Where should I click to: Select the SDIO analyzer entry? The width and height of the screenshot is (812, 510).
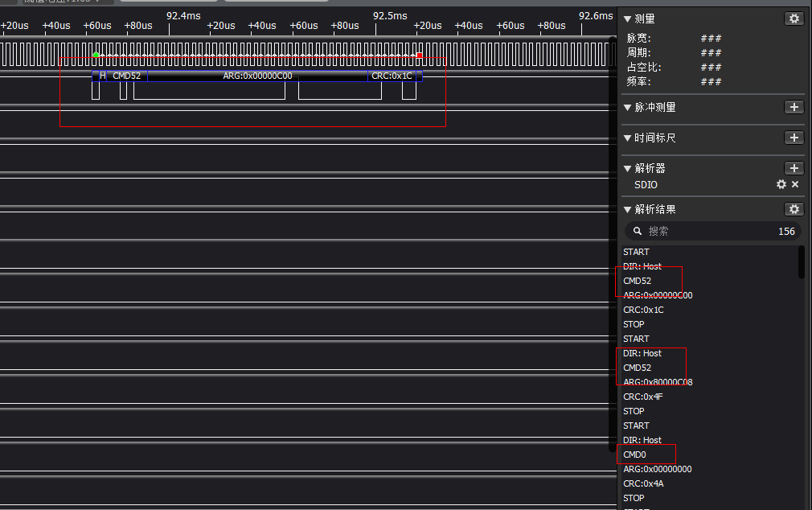(x=646, y=184)
